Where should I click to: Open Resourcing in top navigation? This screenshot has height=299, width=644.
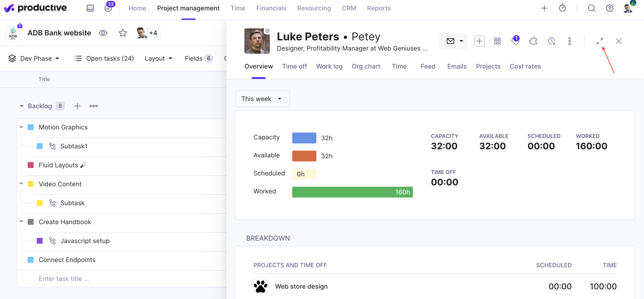314,8
